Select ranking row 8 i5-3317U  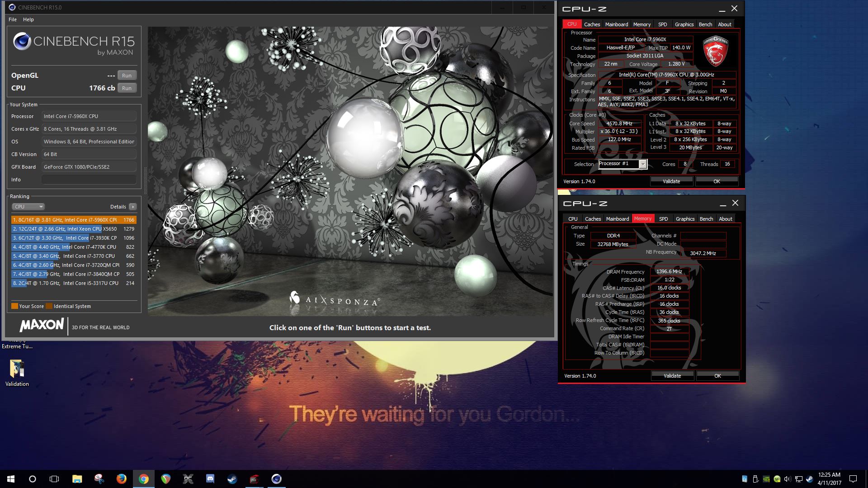[x=74, y=283]
